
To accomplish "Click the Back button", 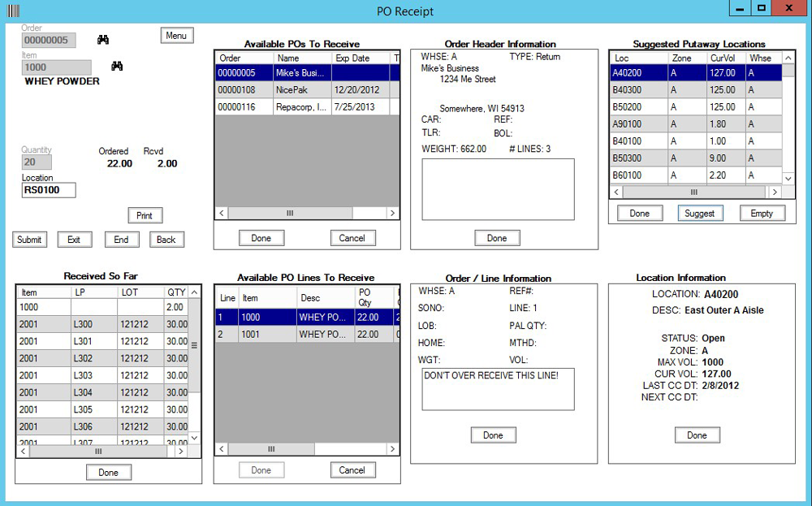I will (x=166, y=240).
